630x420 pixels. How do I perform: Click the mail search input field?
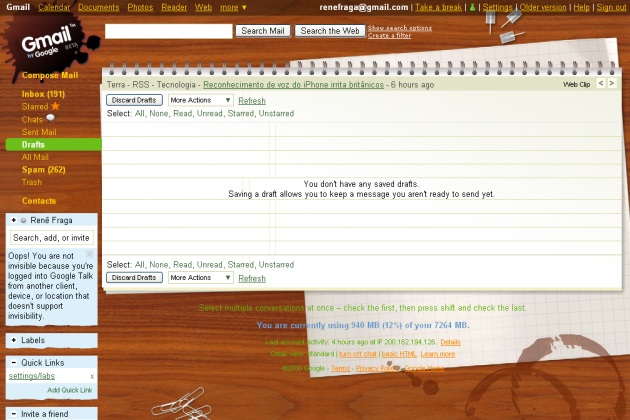(169, 31)
